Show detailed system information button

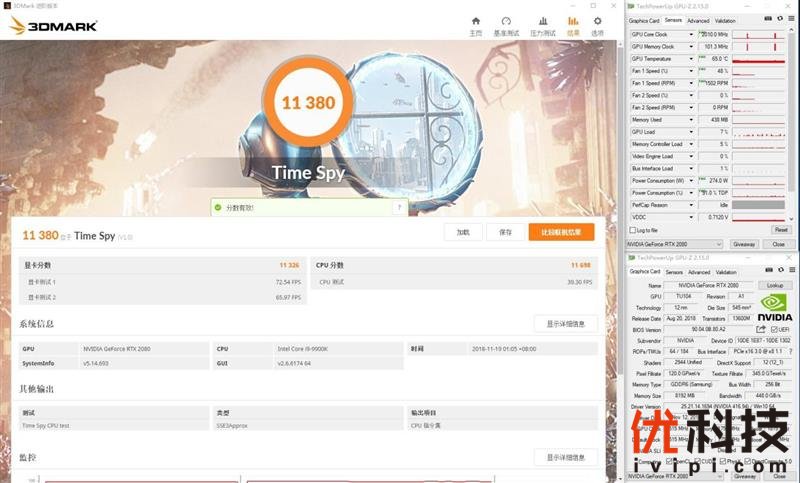coord(565,324)
